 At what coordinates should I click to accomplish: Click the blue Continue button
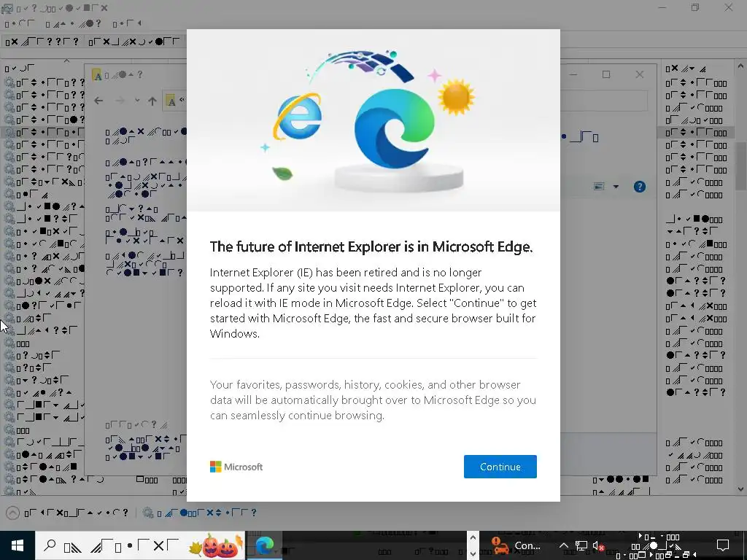tap(500, 467)
